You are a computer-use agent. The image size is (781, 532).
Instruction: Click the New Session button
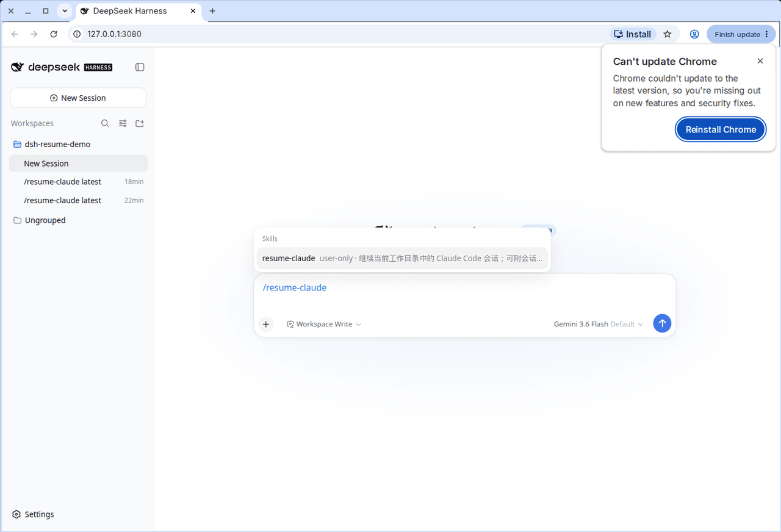click(78, 98)
